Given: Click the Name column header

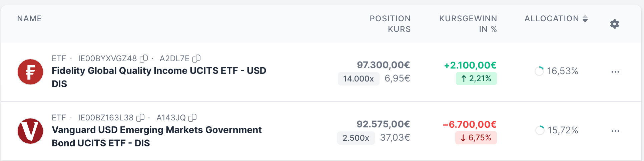Looking at the screenshot, I should (29, 19).
